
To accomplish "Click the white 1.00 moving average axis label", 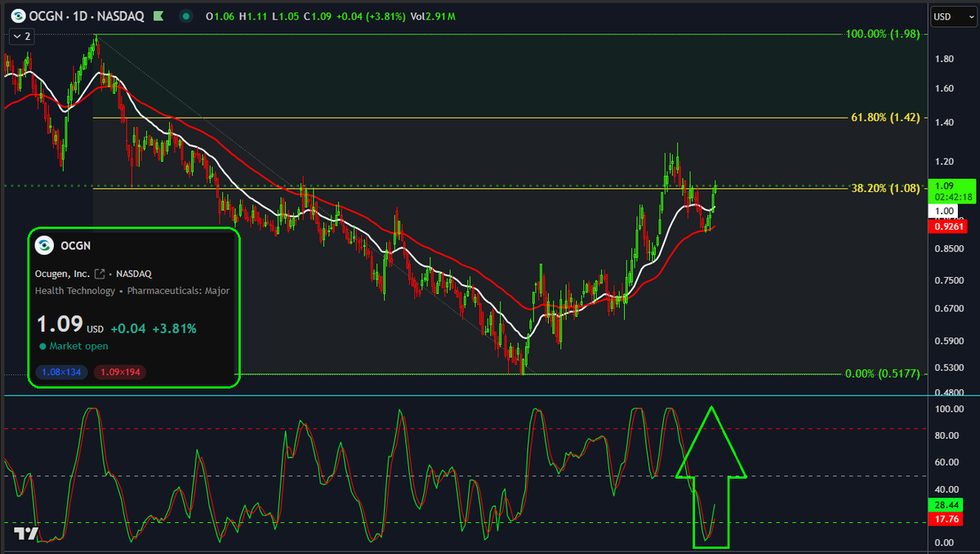I will click(945, 211).
